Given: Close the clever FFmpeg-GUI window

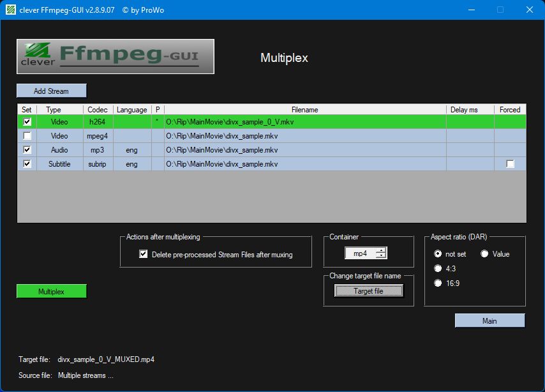Looking at the screenshot, I should (529, 10).
